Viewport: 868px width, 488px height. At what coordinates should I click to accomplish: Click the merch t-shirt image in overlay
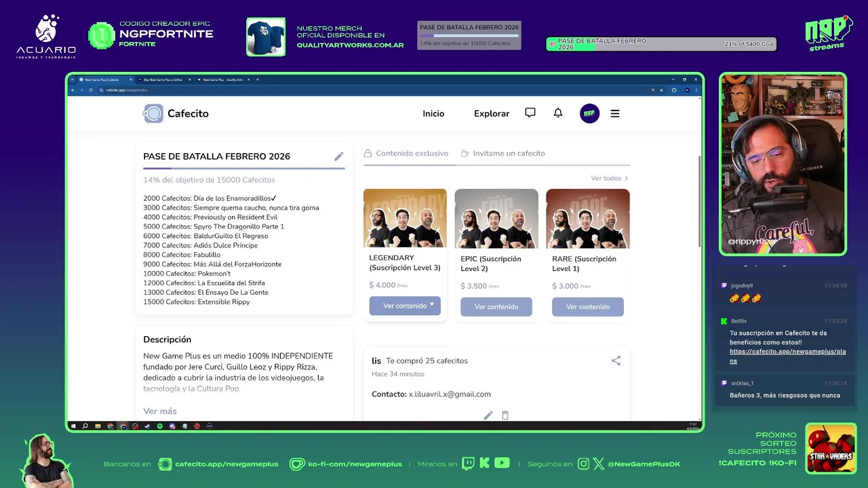point(266,37)
